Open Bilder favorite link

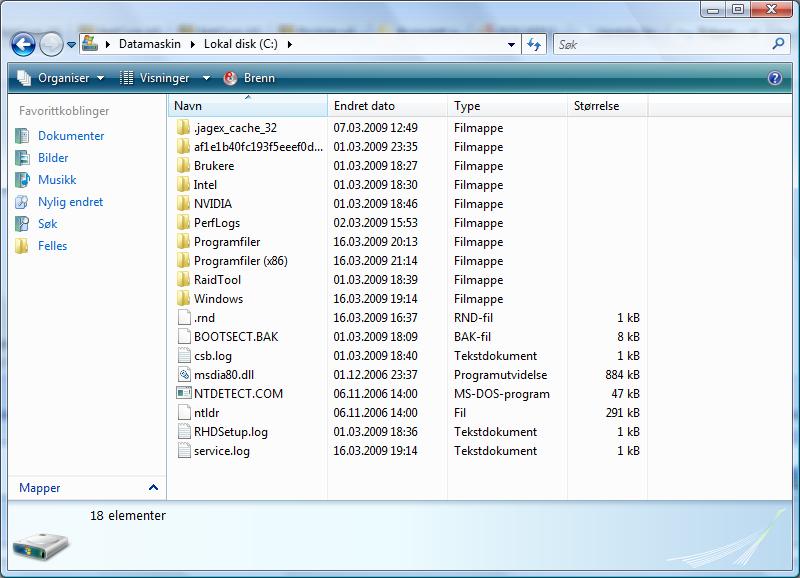tap(53, 158)
